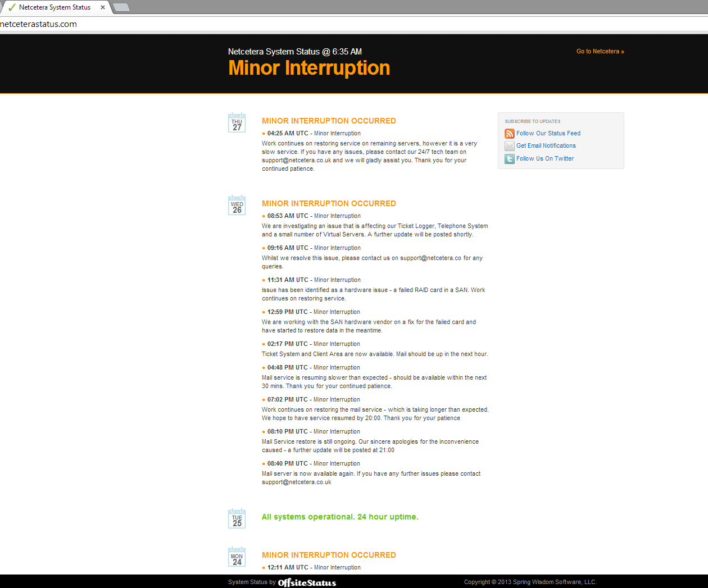The height and width of the screenshot is (588, 708).
Task: Click the Twitter bird icon
Action: click(510, 159)
